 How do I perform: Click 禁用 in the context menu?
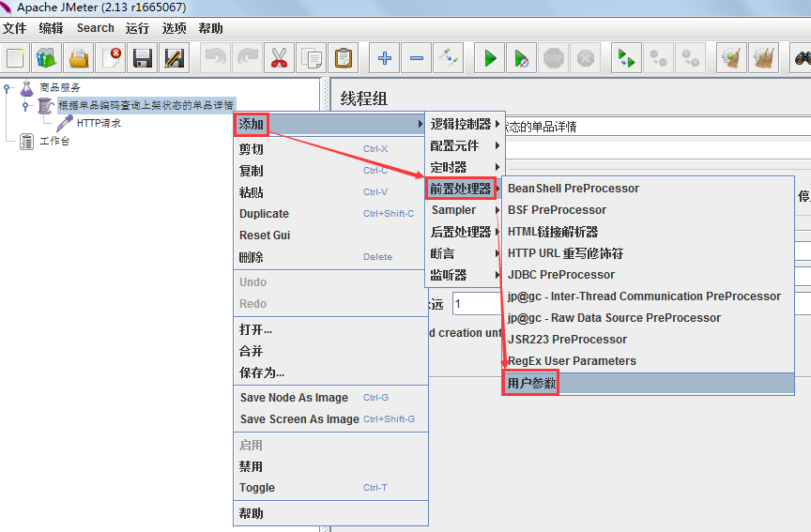coord(251,466)
